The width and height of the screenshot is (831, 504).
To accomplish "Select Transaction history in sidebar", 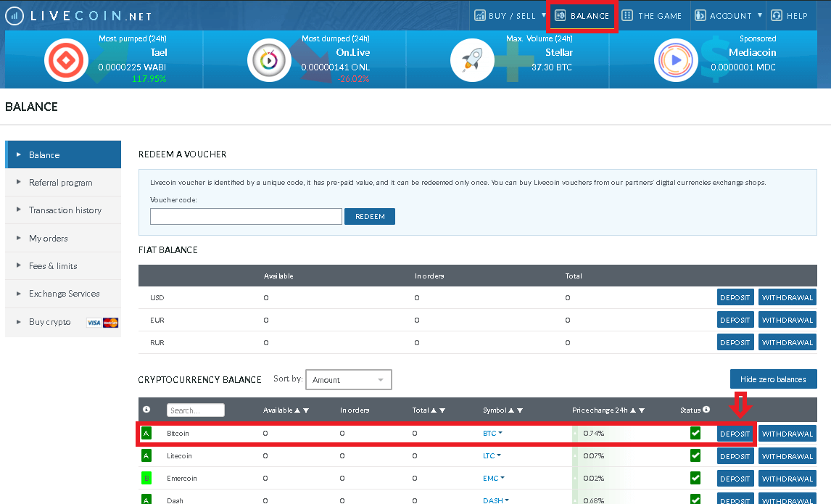I will 65,210.
